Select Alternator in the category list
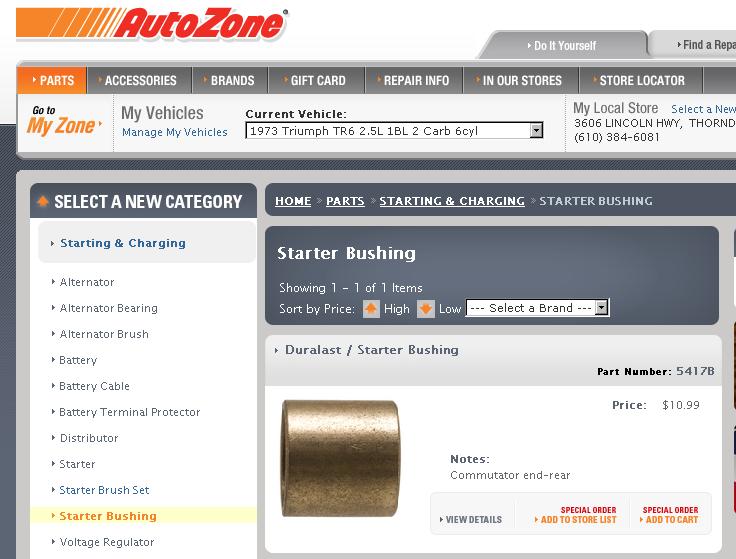Screen dimensions: 736x559 (x=87, y=282)
